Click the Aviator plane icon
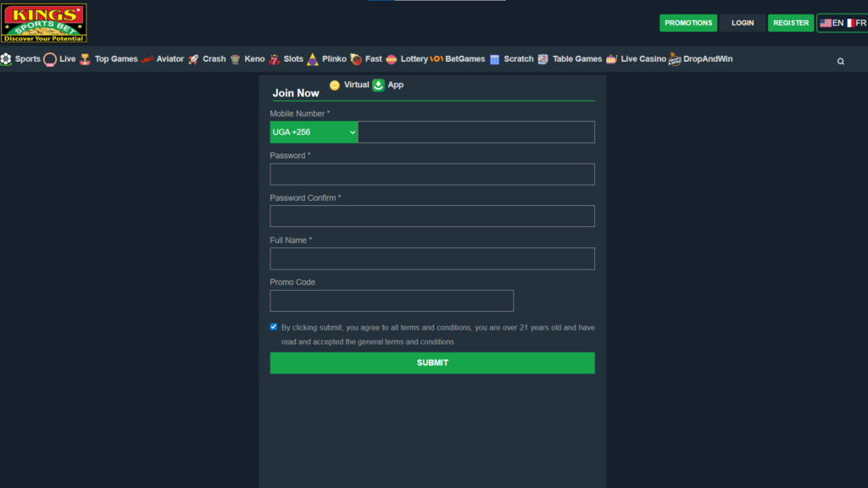868x488 pixels. (147, 59)
